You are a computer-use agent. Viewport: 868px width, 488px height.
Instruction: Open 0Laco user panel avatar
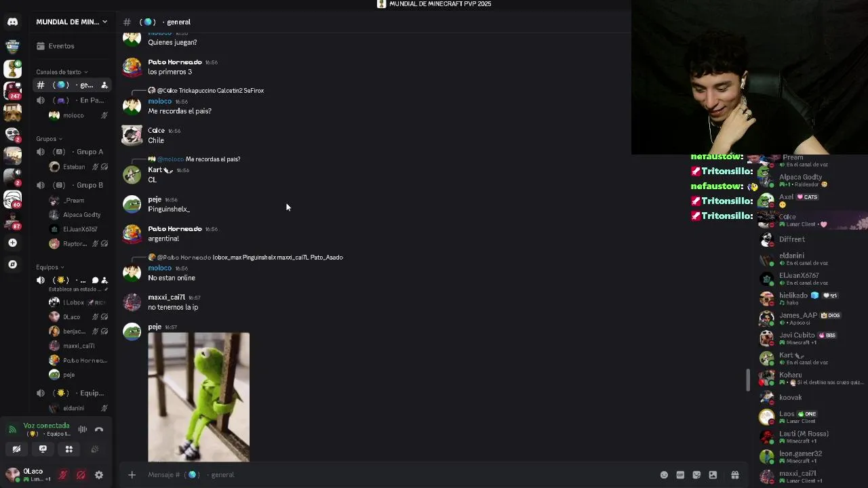click(x=12, y=474)
